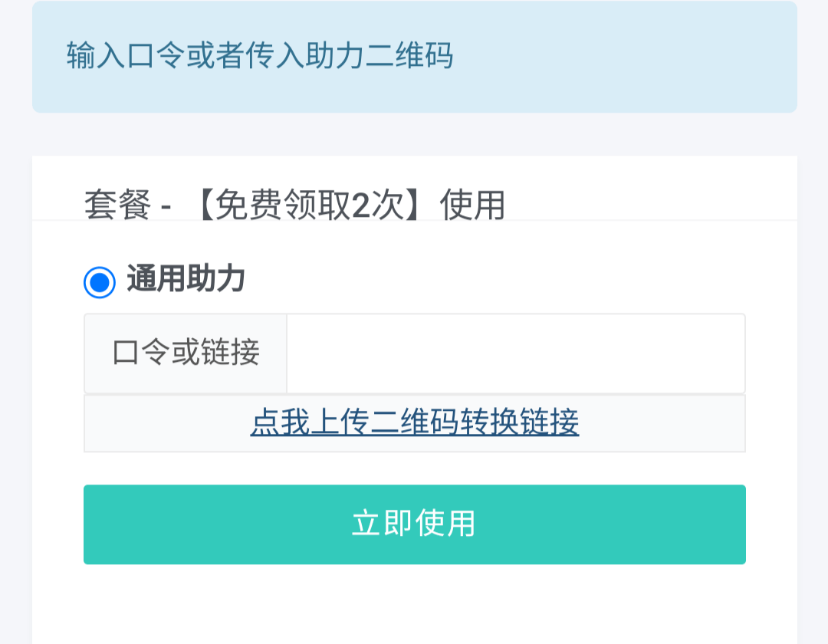
Task: Tap the blue radio circle beside 通用助力
Action: 100,282
